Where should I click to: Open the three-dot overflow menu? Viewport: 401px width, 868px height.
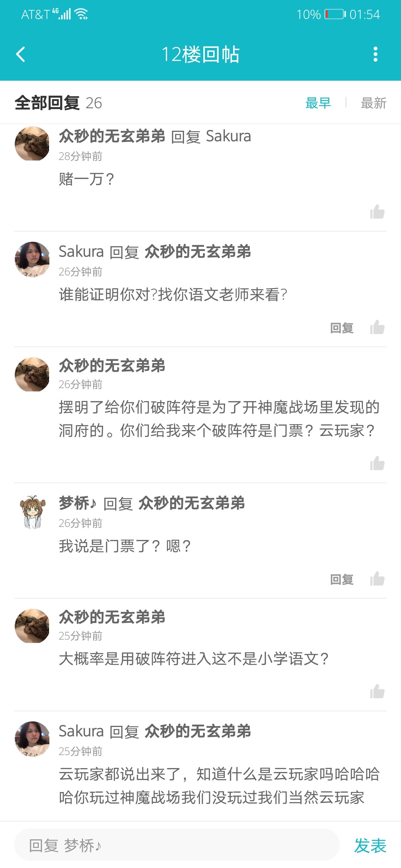click(375, 54)
